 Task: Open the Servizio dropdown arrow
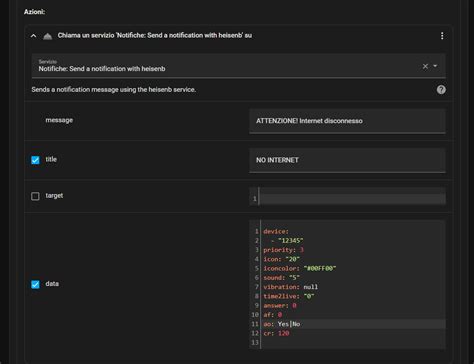(x=435, y=66)
